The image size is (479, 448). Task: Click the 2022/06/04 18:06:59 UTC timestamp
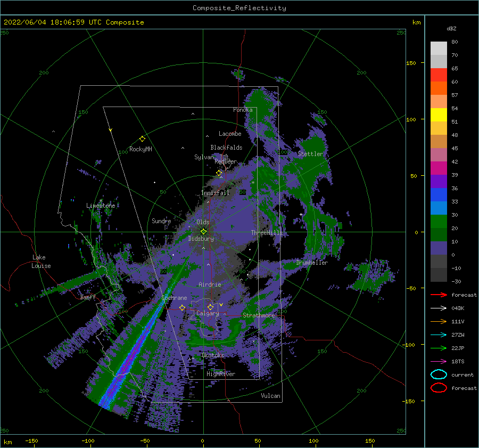[73, 22]
